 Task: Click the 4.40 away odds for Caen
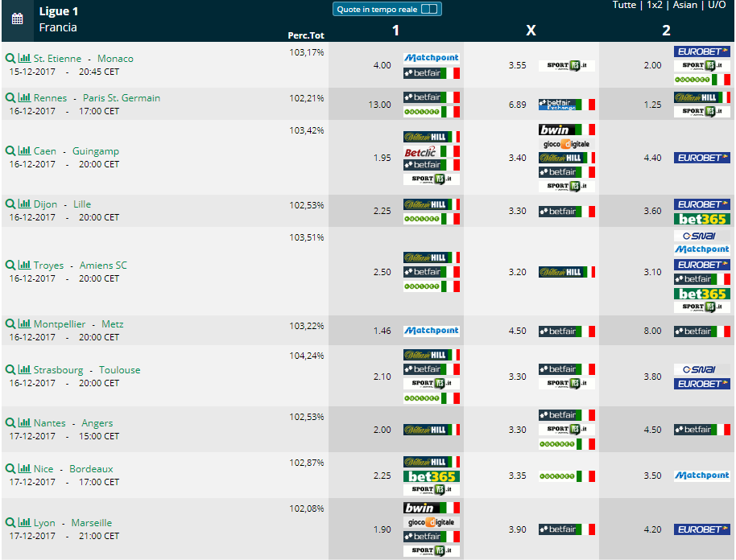(652, 158)
